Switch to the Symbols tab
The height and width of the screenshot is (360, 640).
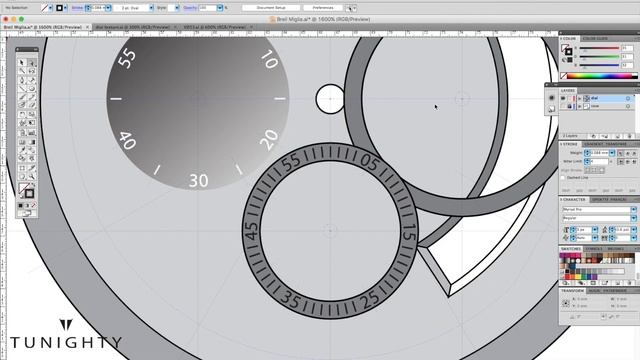click(x=594, y=249)
